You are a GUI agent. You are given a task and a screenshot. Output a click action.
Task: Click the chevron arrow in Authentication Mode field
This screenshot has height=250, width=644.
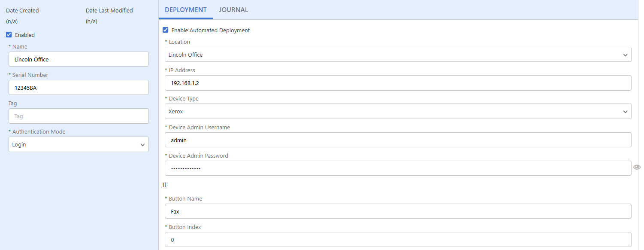coord(143,145)
